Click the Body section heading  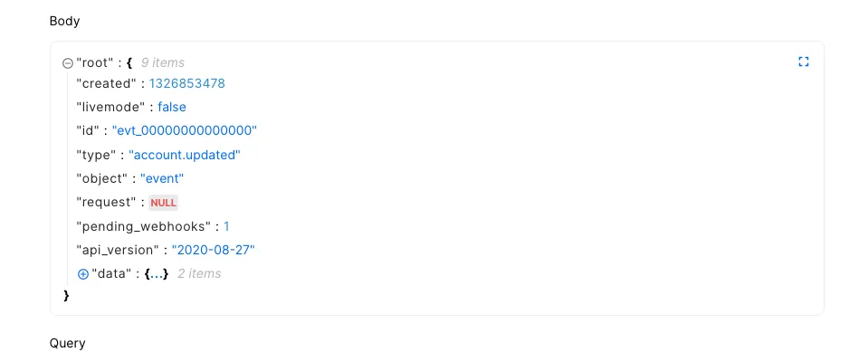(65, 21)
